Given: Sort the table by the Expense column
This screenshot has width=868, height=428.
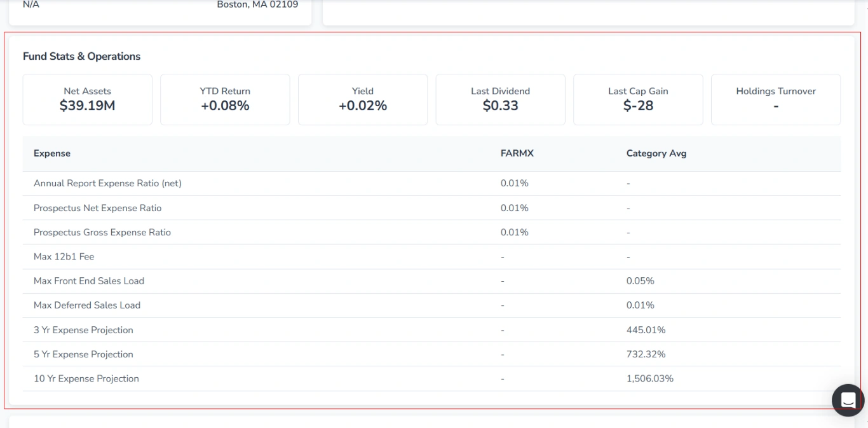Looking at the screenshot, I should tap(52, 153).
